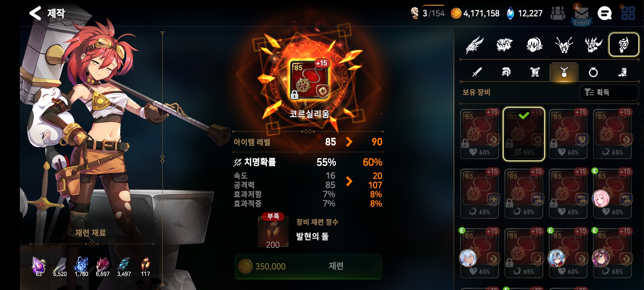Switch to the sword weapon tab

click(477, 72)
